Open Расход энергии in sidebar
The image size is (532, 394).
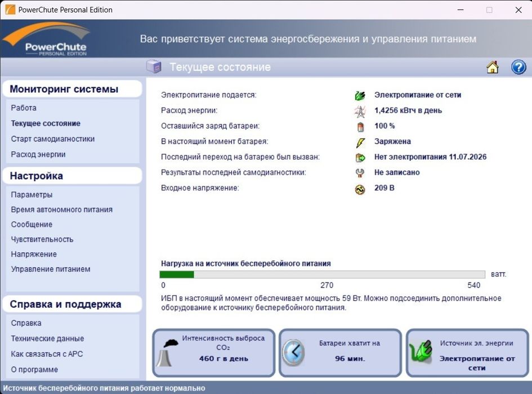point(38,154)
